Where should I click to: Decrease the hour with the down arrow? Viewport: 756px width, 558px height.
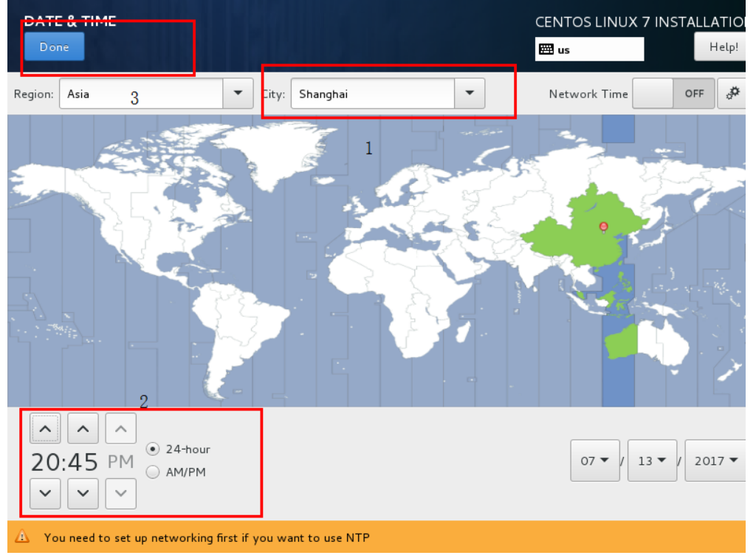tap(45, 494)
